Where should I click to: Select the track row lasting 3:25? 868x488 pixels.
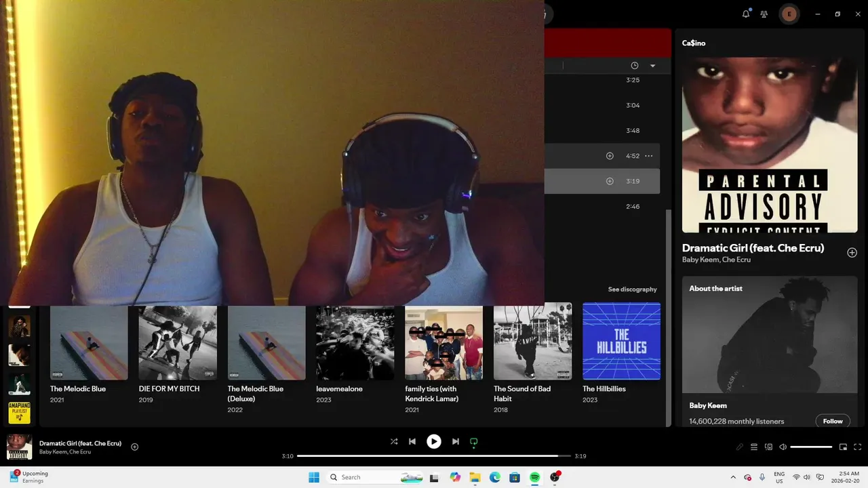[x=602, y=80]
